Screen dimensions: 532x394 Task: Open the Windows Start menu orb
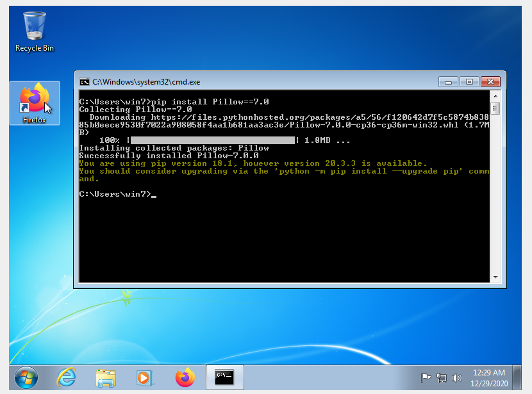click(26, 377)
